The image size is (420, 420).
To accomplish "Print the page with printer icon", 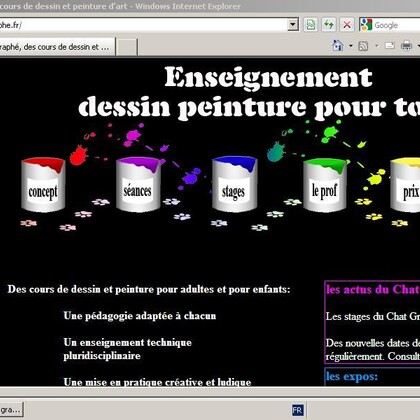I will (406, 45).
